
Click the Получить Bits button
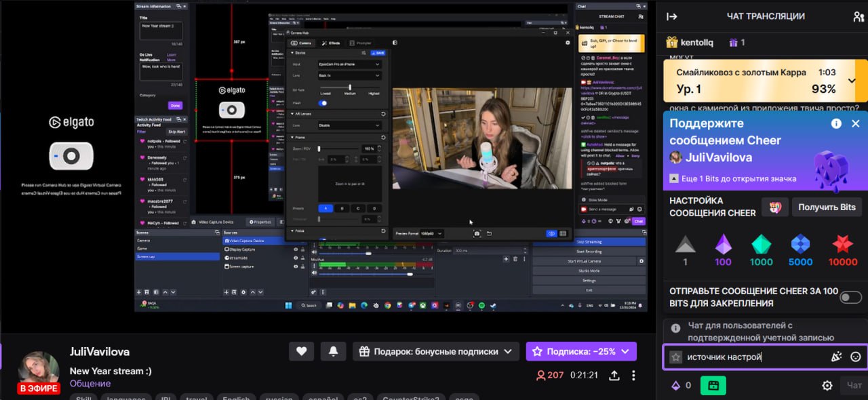(827, 207)
